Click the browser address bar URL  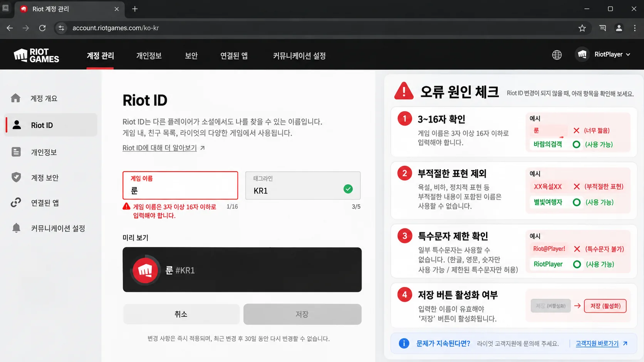coord(116,28)
